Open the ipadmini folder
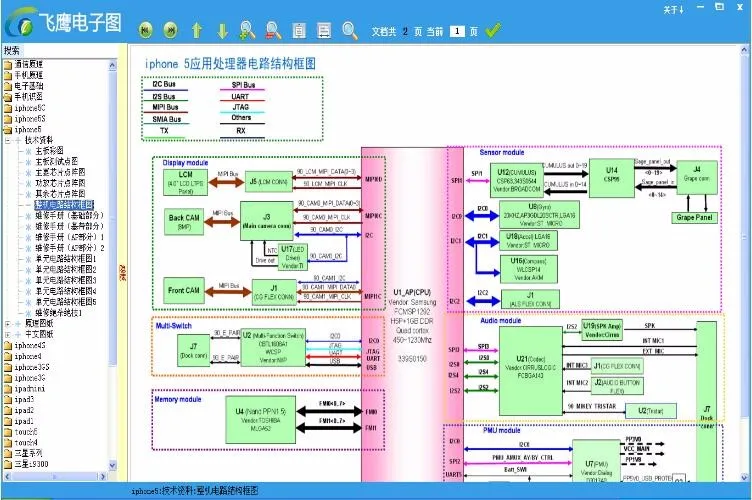Screen dimensions: 752x500 coord(25,389)
